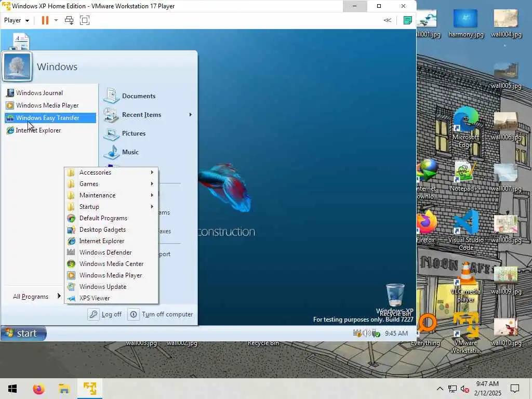
Task: Select wall005.jpg desktop file
Action: click(506, 75)
